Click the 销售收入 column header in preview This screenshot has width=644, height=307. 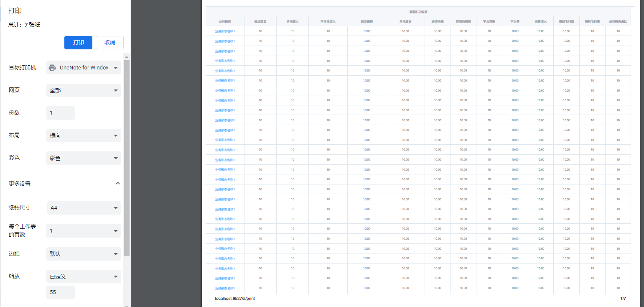(540, 21)
